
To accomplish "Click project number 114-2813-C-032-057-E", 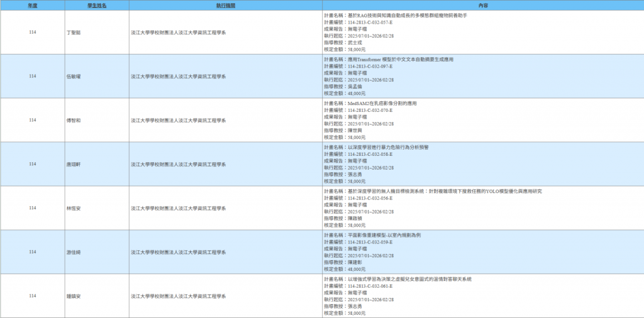I will pos(370,22).
